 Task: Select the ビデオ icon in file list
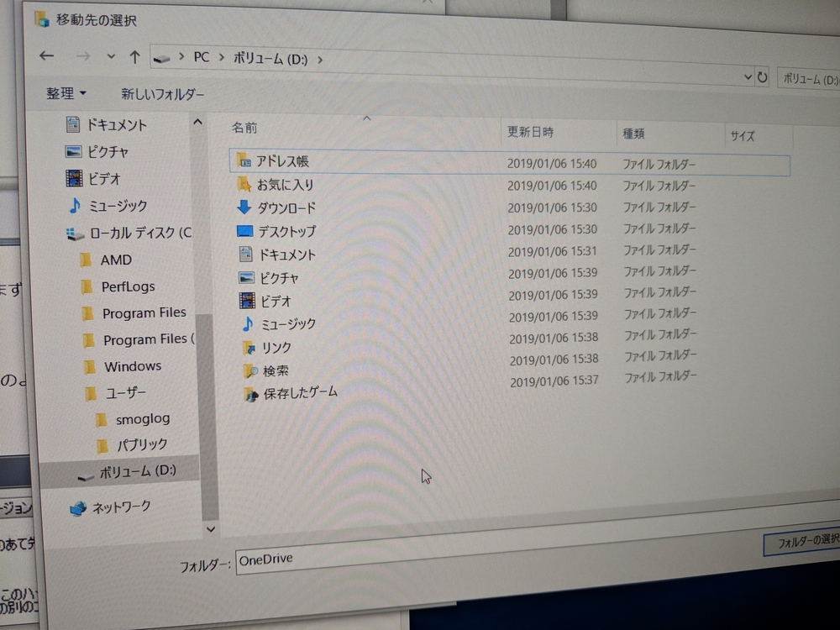tap(247, 300)
